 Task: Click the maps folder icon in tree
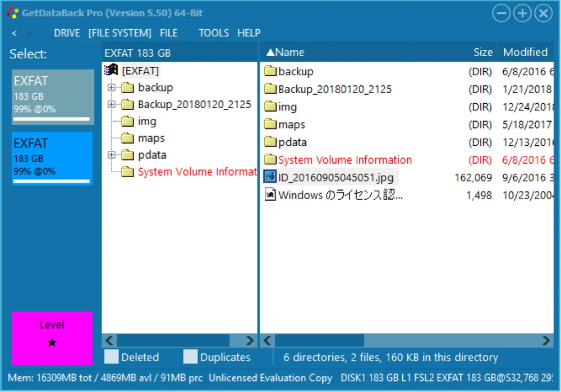click(127, 138)
